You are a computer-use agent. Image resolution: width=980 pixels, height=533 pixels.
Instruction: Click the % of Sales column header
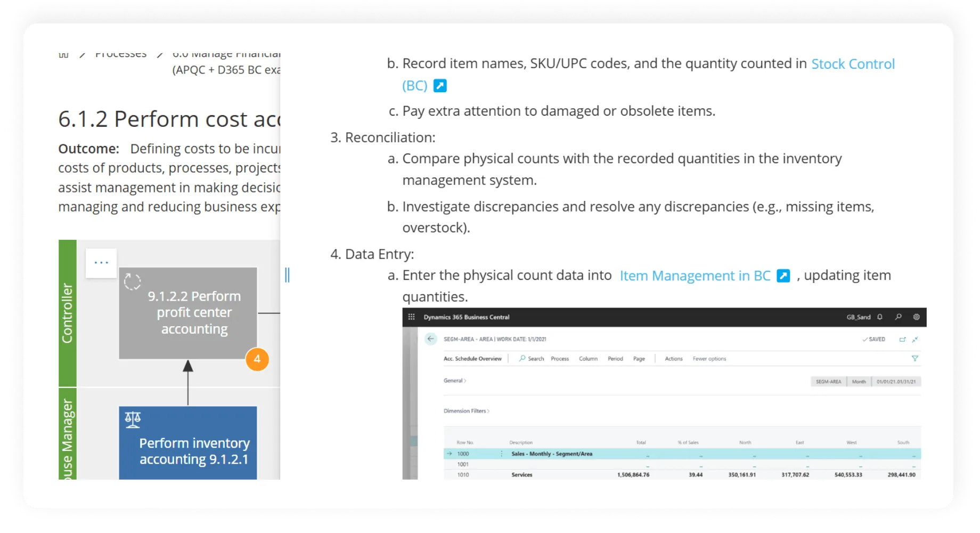[688, 442]
